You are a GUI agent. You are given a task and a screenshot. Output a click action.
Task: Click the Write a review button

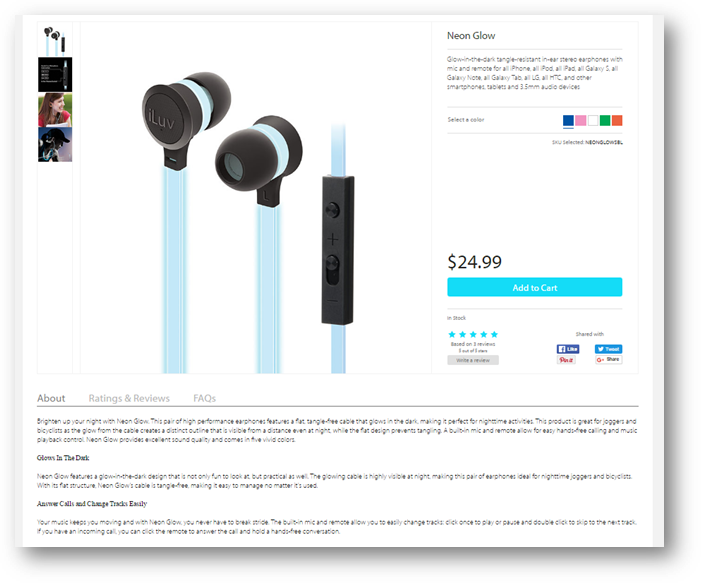[473, 360]
